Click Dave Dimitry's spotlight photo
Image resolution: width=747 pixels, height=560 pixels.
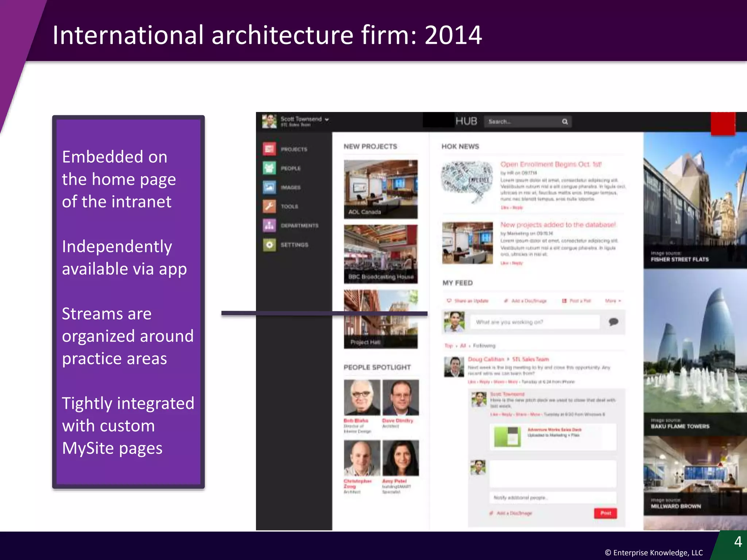point(400,397)
